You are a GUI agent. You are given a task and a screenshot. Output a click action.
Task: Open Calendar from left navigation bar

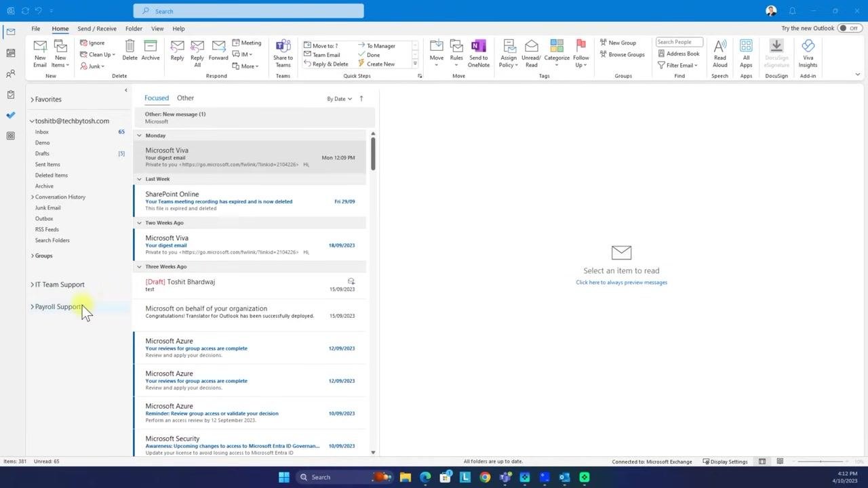click(10, 53)
